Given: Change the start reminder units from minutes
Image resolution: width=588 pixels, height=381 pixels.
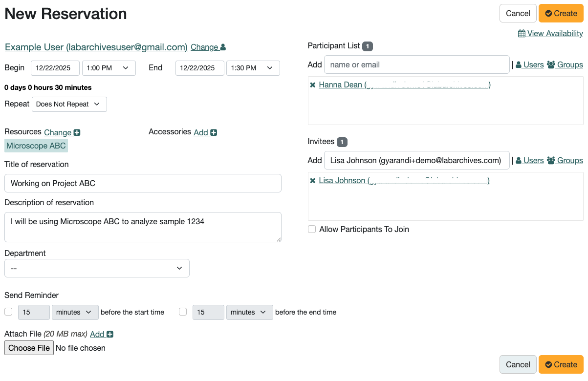Looking at the screenshot, I should pos(75,312).
